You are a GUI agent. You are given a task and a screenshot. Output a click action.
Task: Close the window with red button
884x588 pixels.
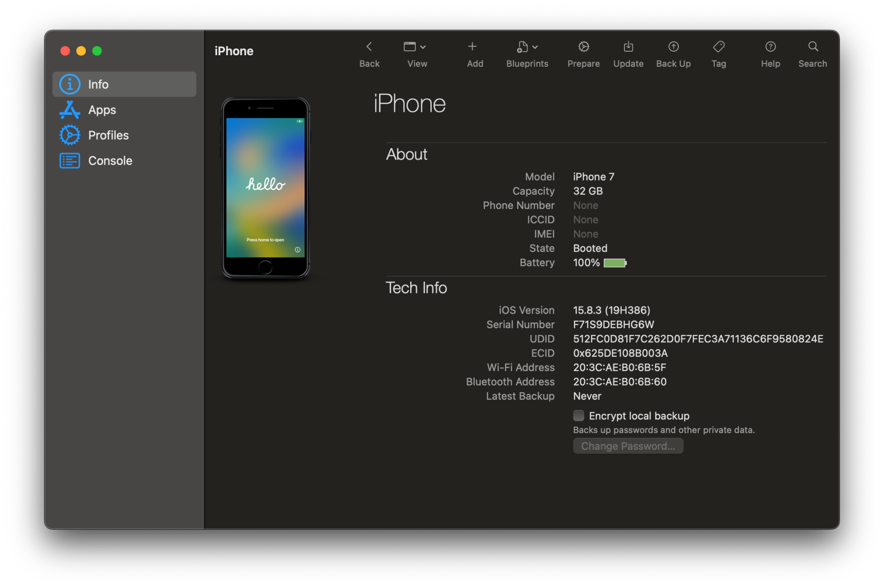[x=65, y=51]
